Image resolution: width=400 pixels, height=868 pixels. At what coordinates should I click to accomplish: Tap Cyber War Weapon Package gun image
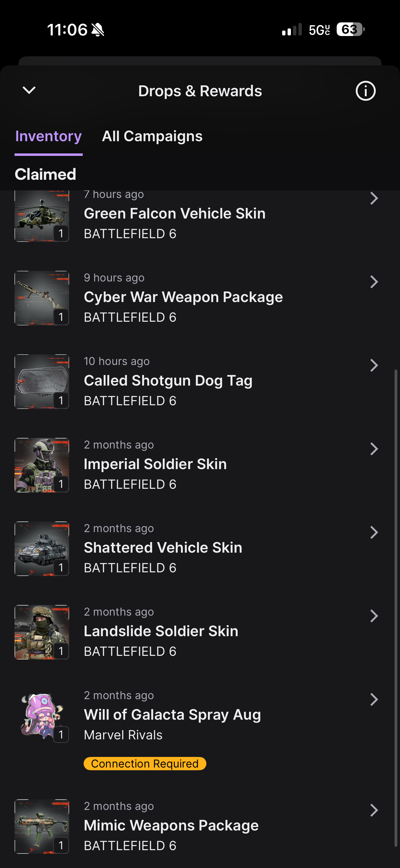tap(42, 298)
